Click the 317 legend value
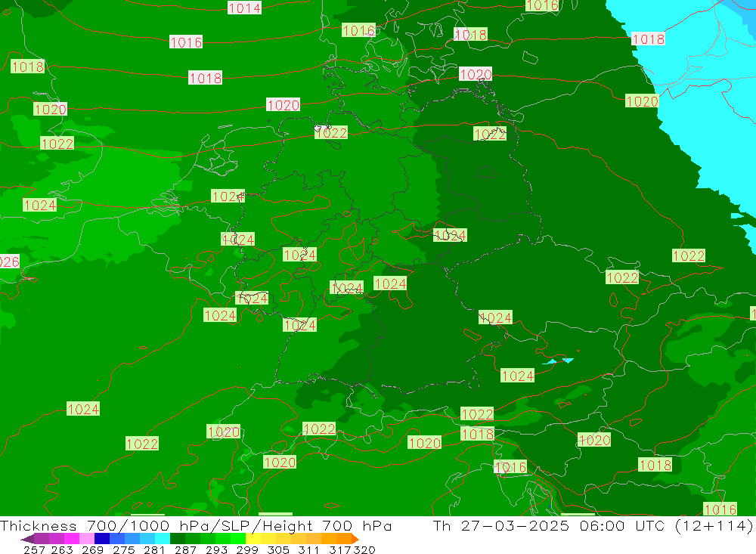This screenshot has width=756, height=554. point(341,549)
